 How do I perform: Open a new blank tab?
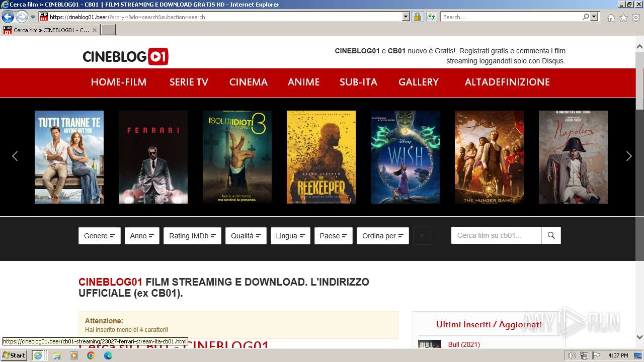[108, 30]
